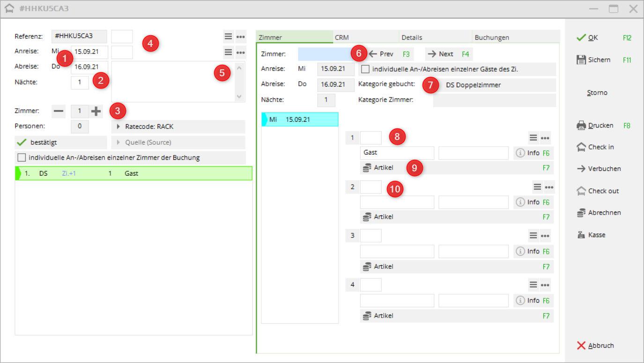Enable individual arrivals/departures for rooms of booking
This screenshot has height=363, width=644.
coord(22,158)
